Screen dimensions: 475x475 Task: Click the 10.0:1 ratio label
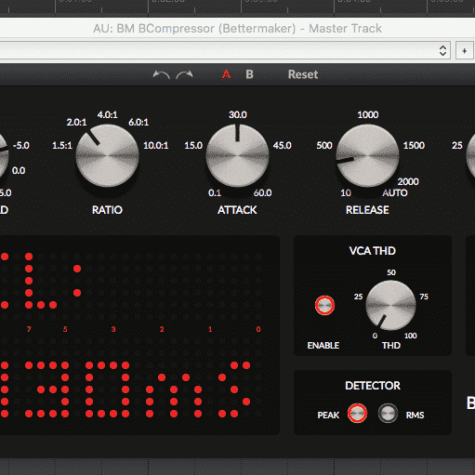tap(156, 146)
